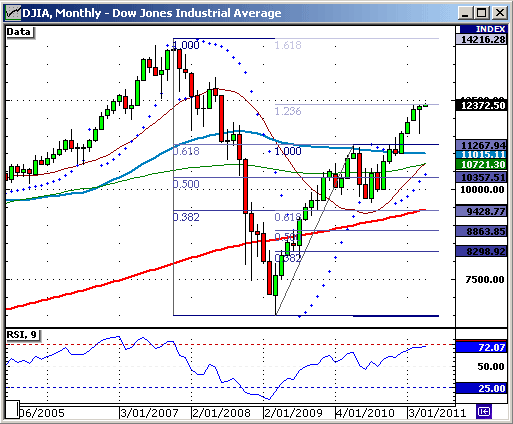Select the 7500.00 axis label
The width and height of the screenshot is (513, 424).
point(485,279)
